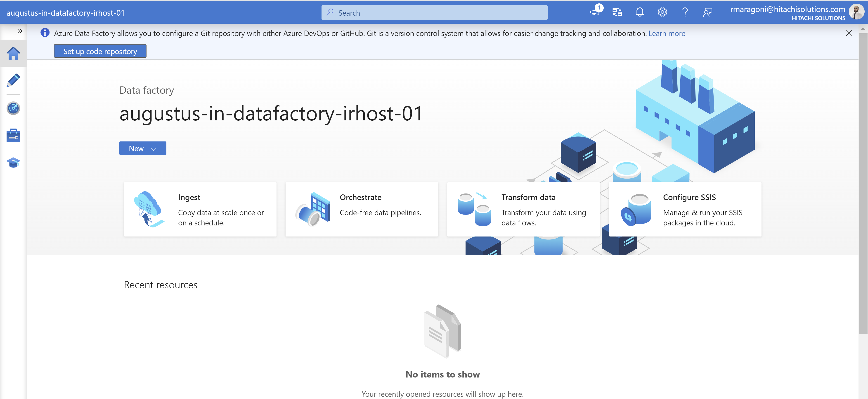Image resolution: width=868 pixels, height=399 pixels.
Task: Click the rmaragoni@hitachisolutions.com account name
Action: tap(788, 9)
